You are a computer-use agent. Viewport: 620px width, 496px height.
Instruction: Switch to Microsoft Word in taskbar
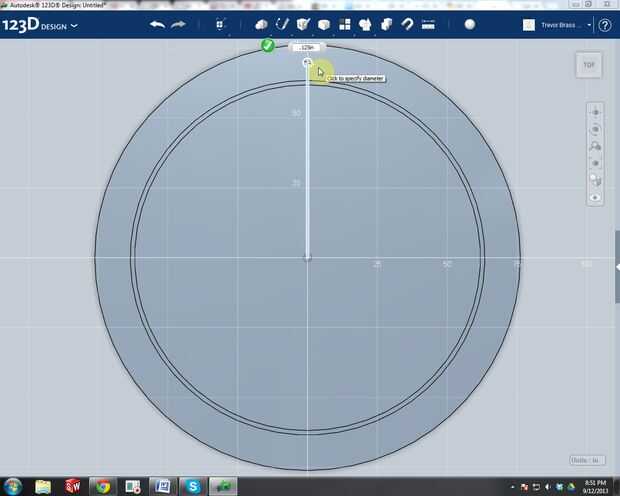(163, 487)
